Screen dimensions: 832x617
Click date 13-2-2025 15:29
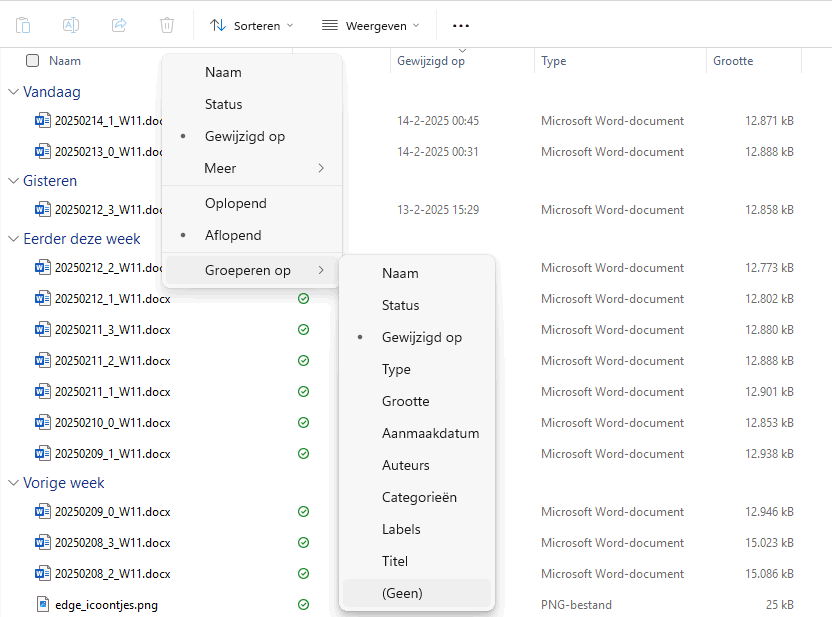pos(438,210)
